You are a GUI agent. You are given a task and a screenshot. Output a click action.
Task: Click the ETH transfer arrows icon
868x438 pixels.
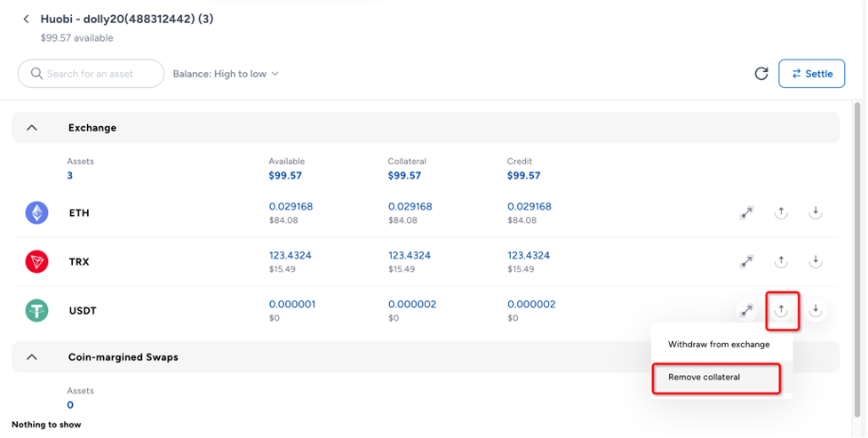747,212
